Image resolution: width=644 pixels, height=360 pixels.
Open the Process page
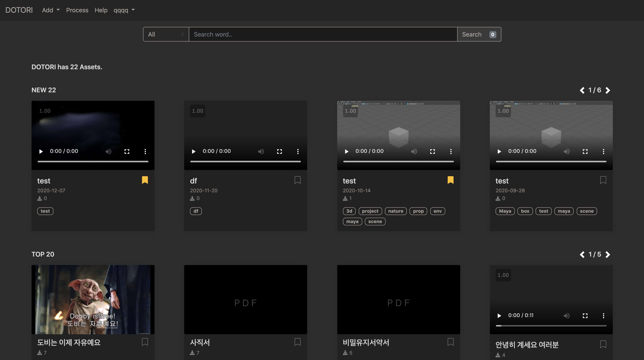coord(77,10)
